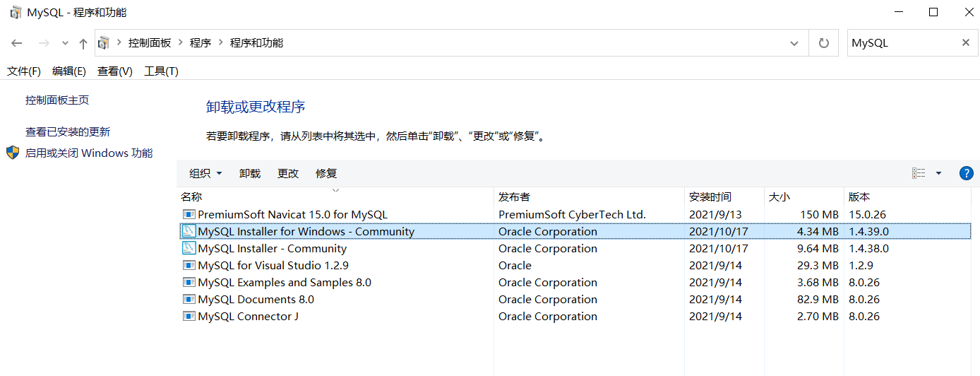The image size is (980, 376).
Task: Click 程序和功能 in the address breadcrumb
Action: tap(256, 43)
